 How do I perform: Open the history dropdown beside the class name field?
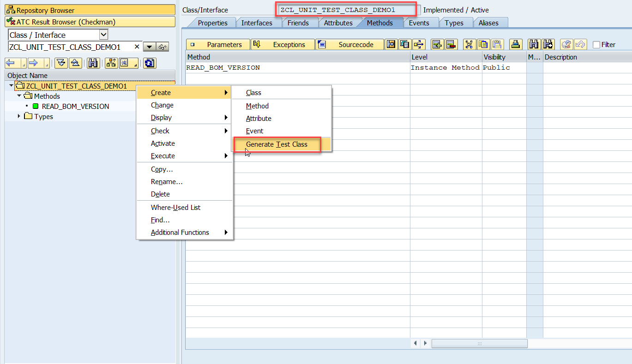click(x=149, y=46)
